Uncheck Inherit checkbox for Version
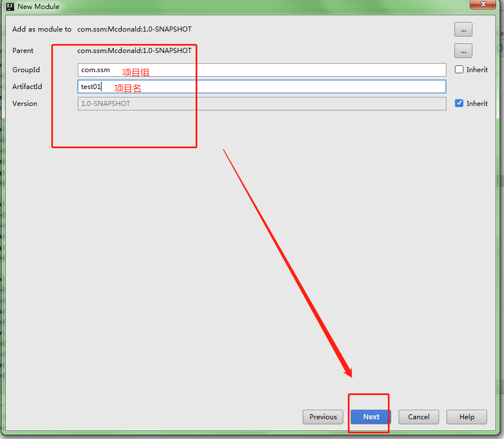Image resolution: width=504 pixels, height=439 pixels. (459, 103)
